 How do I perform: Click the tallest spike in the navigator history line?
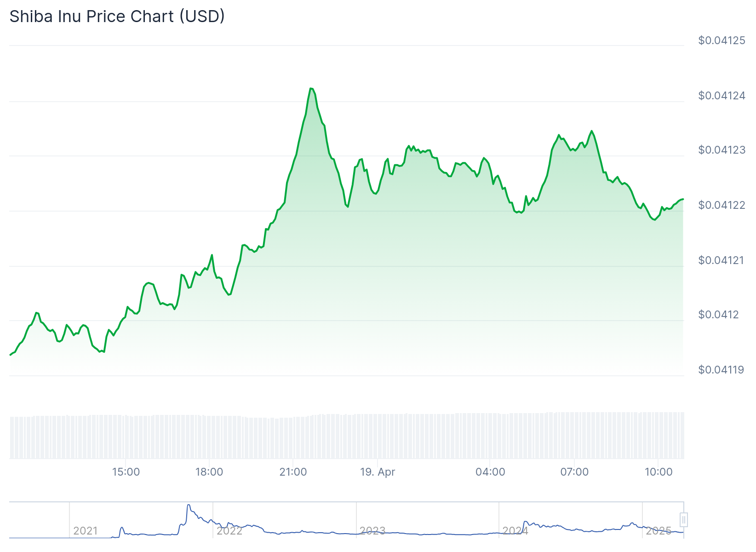coord(189,506)
